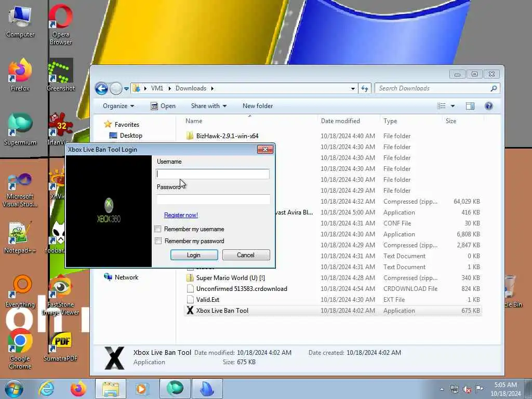Switch to Supermium taskbar button
Viewport: 532px width, 399px height.
coord(175,389)
